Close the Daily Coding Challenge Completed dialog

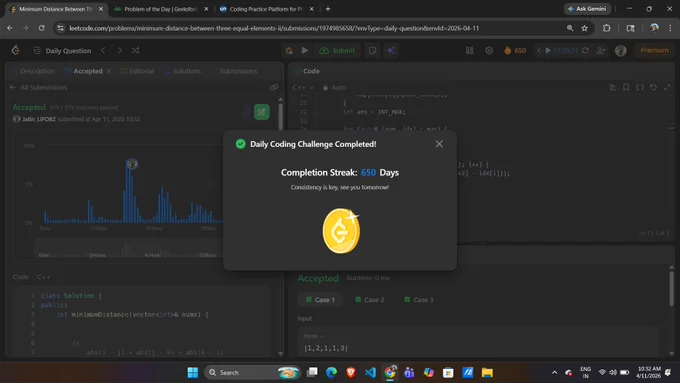click(x=439, y=144)
